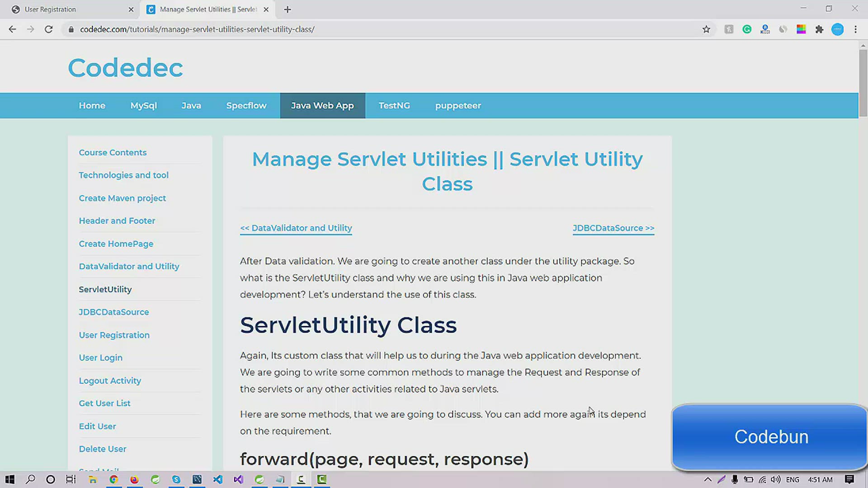Open JDBCDataSource in the sidebar
This screenshot has height=488, width=868.
click(x=113, y=312)
